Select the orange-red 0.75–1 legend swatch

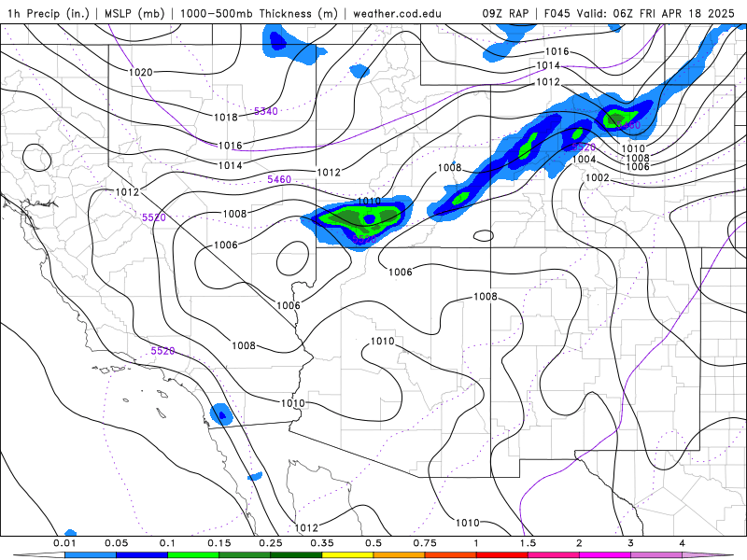[x=451, y=555]
